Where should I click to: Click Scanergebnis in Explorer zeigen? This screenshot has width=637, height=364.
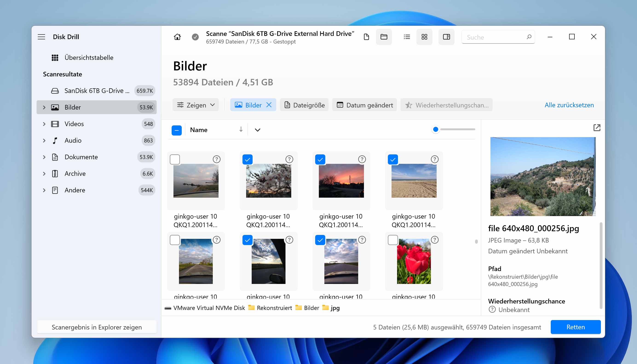(x=97, y=327)
